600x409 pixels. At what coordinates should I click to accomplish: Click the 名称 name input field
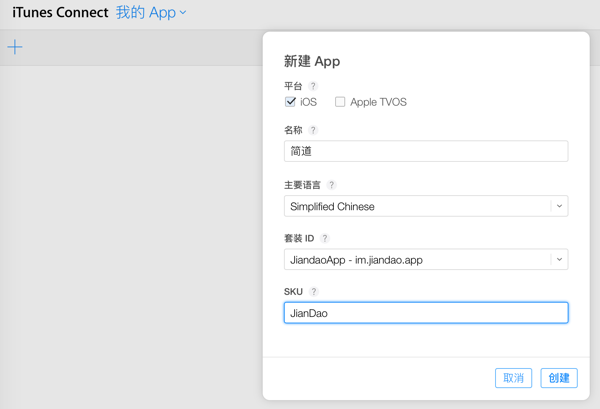426,151
